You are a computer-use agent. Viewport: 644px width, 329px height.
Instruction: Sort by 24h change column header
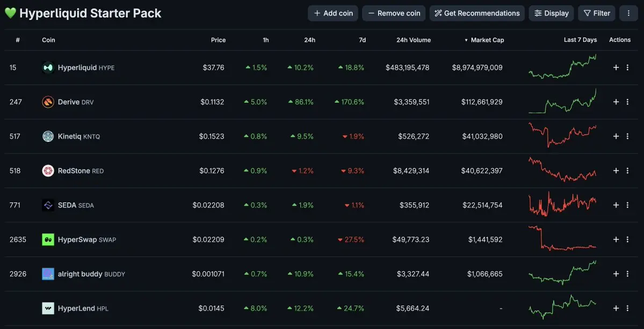310,40
